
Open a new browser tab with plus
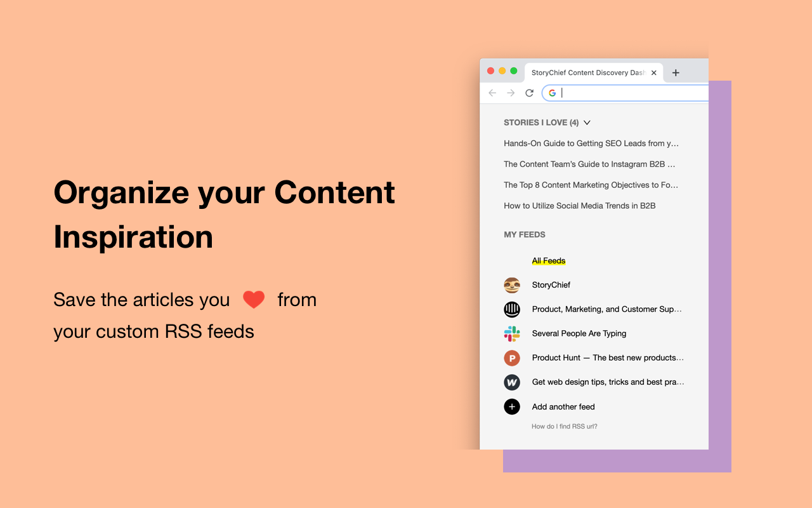[x=676, y=72]
